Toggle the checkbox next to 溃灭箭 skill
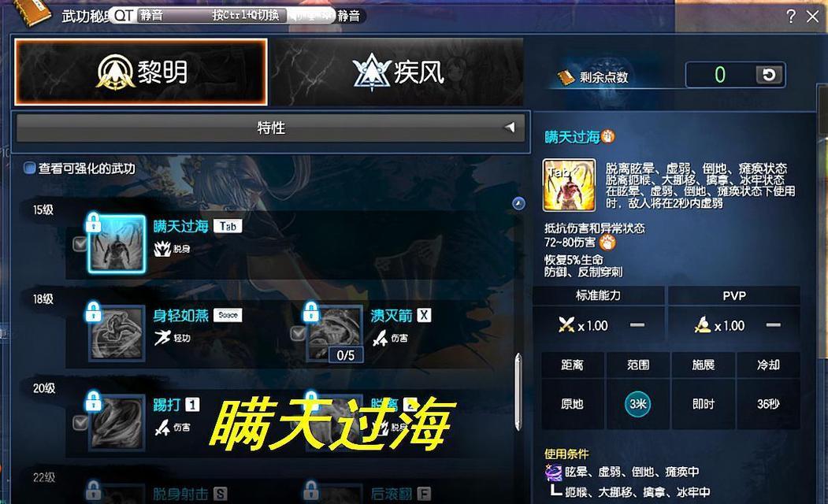The image size is (828, 504). point(298,334)
